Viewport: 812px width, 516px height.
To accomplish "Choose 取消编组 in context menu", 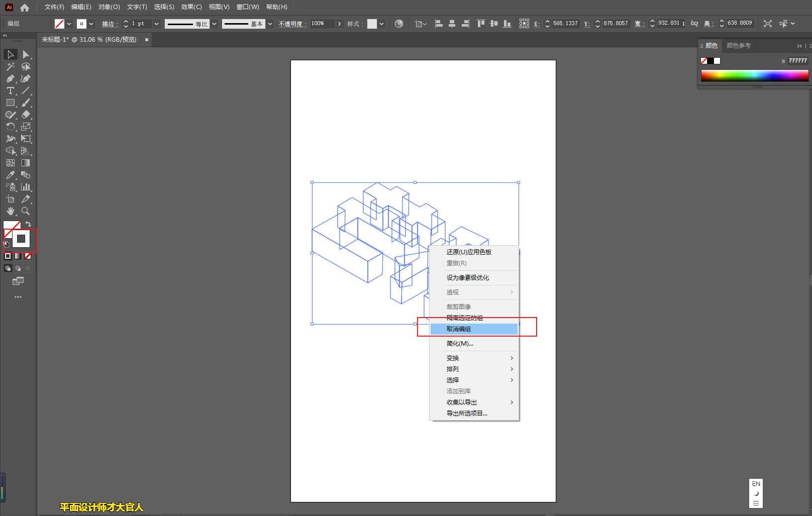I will [x=474, y=329].
